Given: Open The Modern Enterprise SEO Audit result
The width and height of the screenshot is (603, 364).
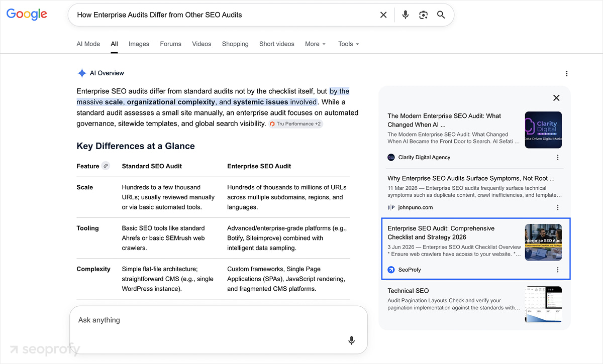Looking at the screenshot, I should click(444, 120).
